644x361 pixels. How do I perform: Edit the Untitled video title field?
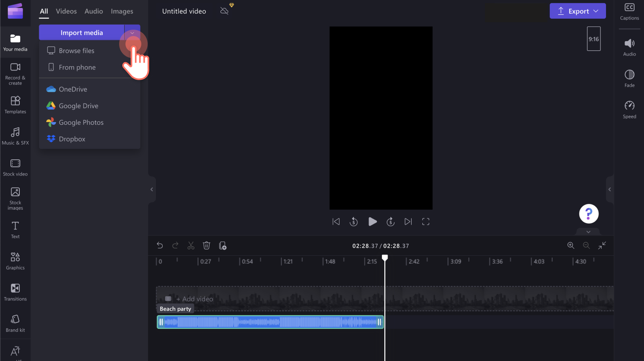pos(184,11)
